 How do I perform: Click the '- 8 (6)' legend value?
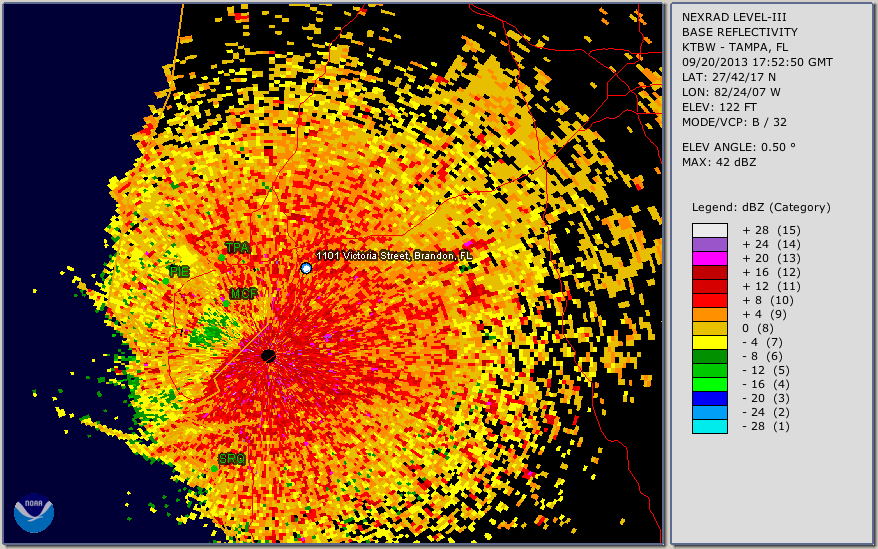click(765, 356)
